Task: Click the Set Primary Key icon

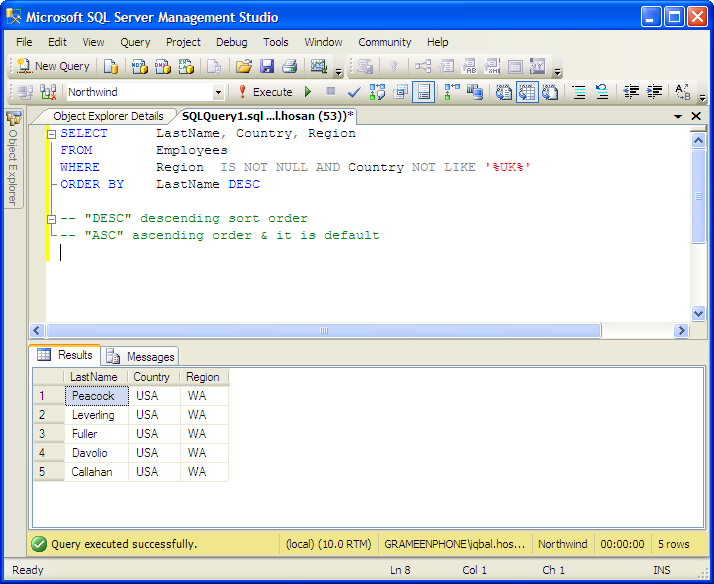Action: tap(394, 66)
